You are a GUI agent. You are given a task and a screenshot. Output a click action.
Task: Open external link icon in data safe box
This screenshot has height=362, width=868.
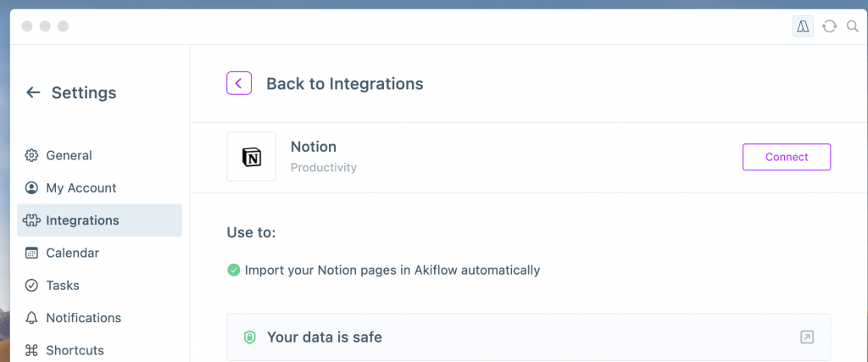(x=807, y=337)
